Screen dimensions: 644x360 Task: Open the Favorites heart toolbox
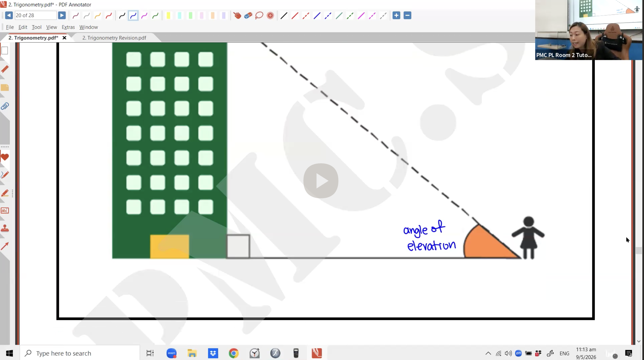coord(5,157)
